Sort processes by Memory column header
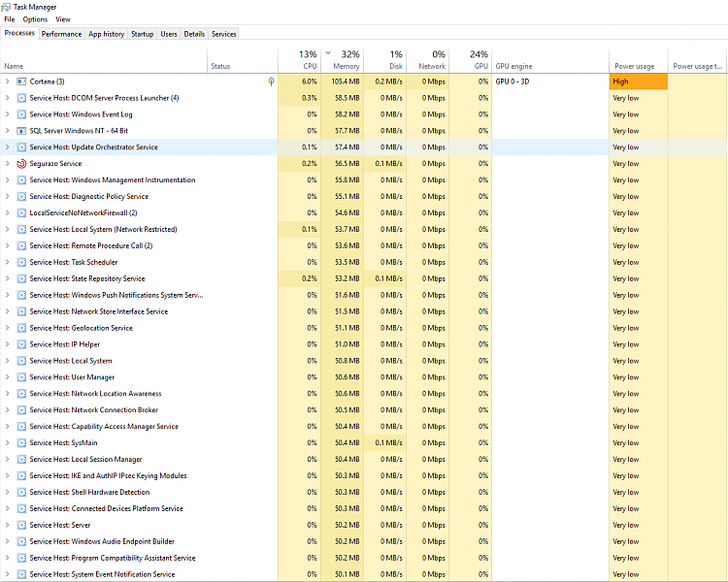The height and width of the screenshot is (582, 728). 347,60
